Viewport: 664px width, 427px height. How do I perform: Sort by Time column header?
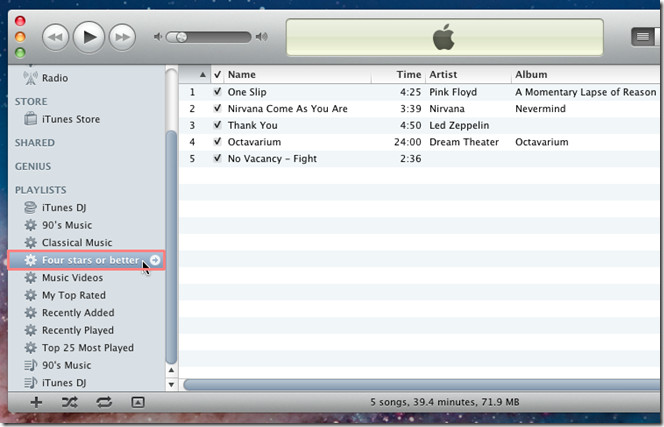click(x=398, y=75)
